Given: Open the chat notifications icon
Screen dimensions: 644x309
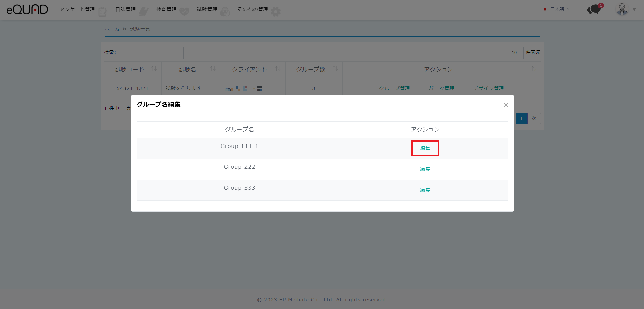Looking at the screenshot, I should (594, 9).
